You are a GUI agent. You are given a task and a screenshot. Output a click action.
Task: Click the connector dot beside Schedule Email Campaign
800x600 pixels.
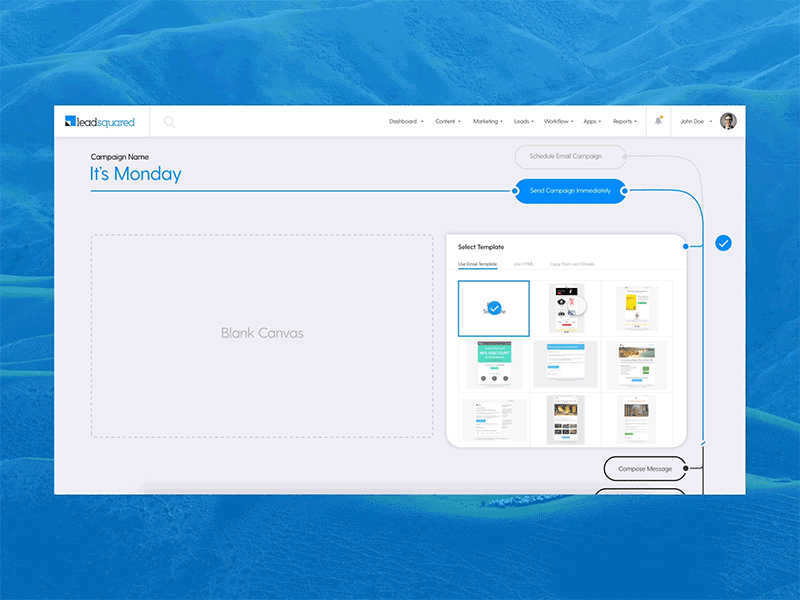pos(623,156)
